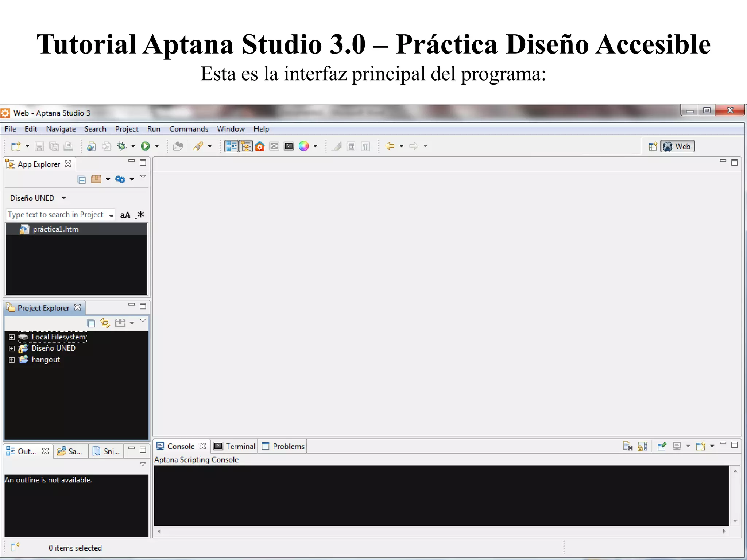Open the Commands menu

click(x=189, y=129)
